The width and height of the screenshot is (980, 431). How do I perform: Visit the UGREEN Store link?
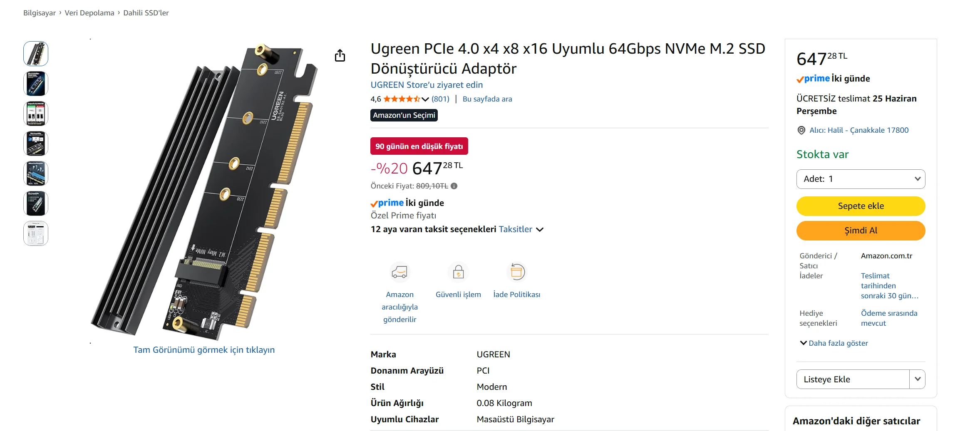pos(427,85)
